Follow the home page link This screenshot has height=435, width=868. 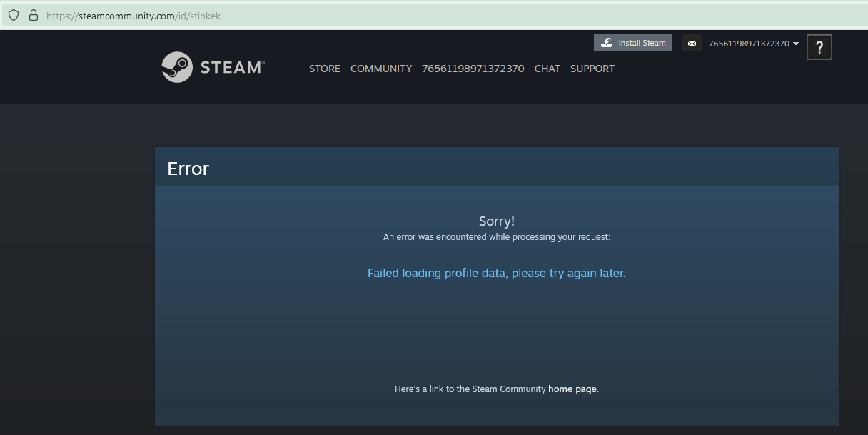click(x=572, y=389)
